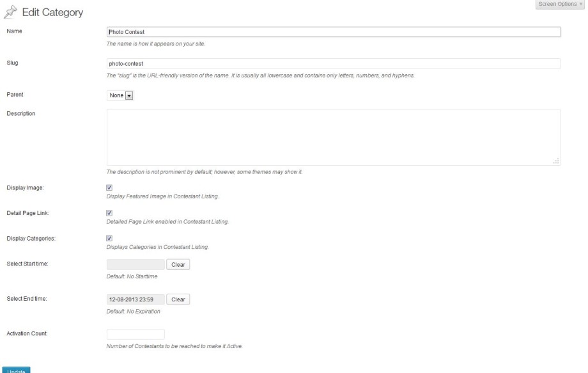Image resolution: width=588 pixels, height=373 pixels.
Task: Open the Screen Options panel
Action: 560,4
